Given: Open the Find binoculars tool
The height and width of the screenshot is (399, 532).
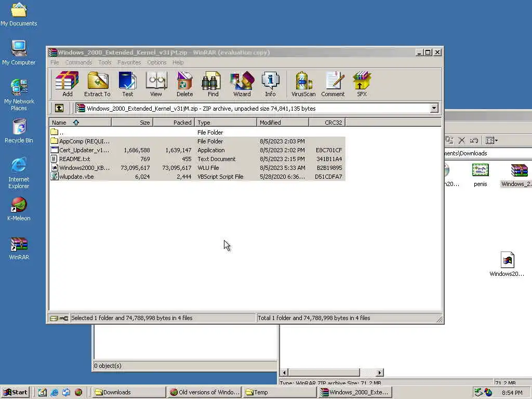Looking at the screenshot, I should pos(213,84).
